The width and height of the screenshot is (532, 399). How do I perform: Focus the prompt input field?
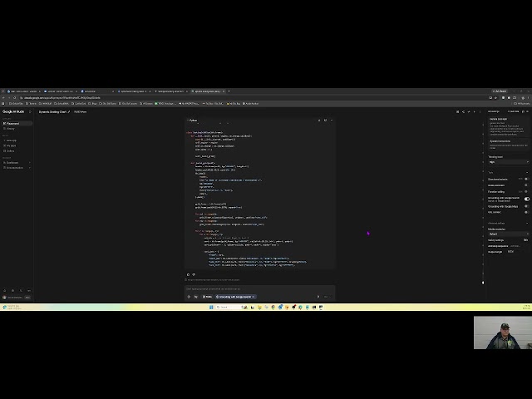tap(259, 288)
